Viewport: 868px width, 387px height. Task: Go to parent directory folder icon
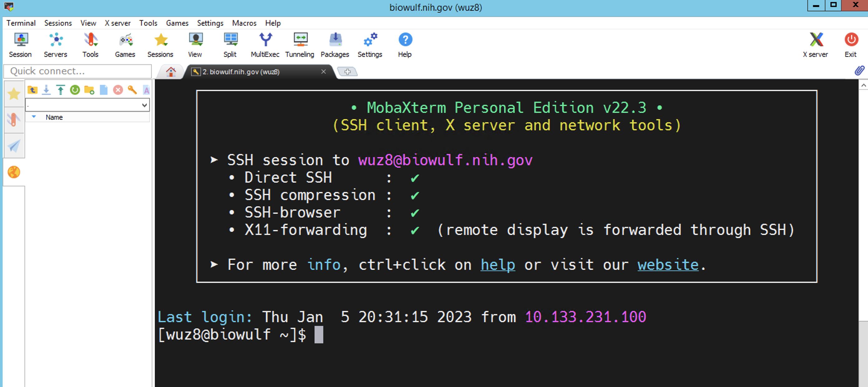point(32,90)
